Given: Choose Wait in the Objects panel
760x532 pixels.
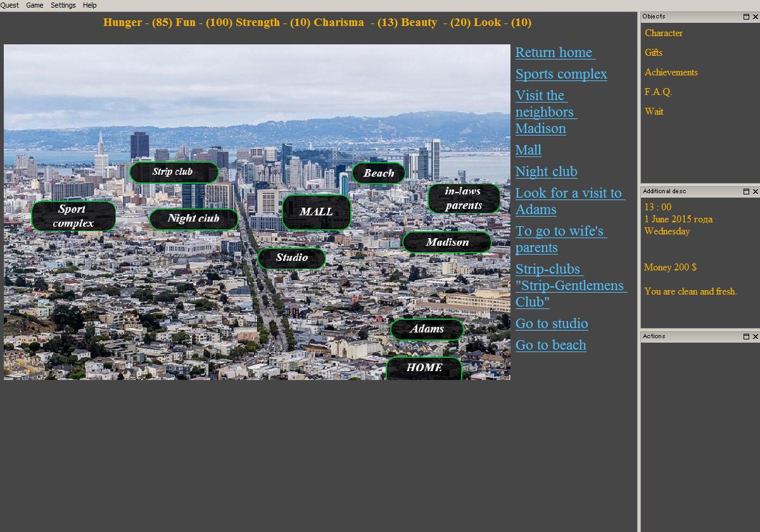Looking at the screenshot, I should tap(654, 111).
